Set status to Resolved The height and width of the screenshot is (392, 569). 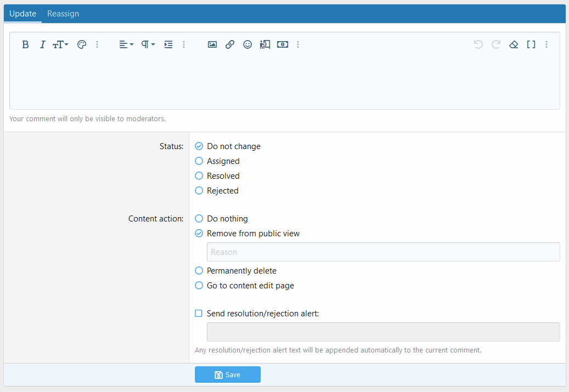pyautogui.click(x=217, y=176)
